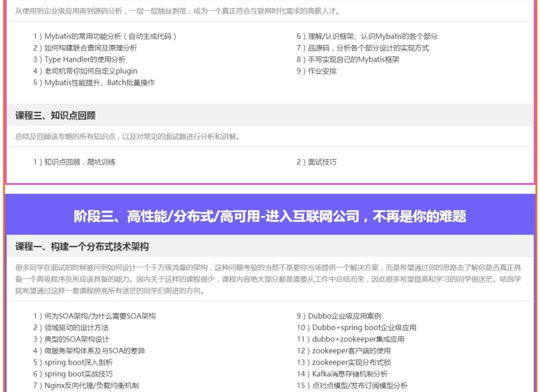The image size is (540, 392).
Task: Select '14）Kafka消息存储机制分析' item
Action: click(342, 374)
